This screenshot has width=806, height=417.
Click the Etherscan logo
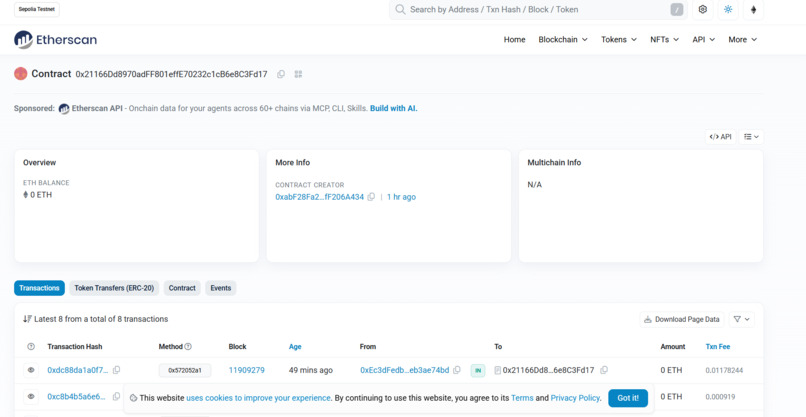point(56,40)
